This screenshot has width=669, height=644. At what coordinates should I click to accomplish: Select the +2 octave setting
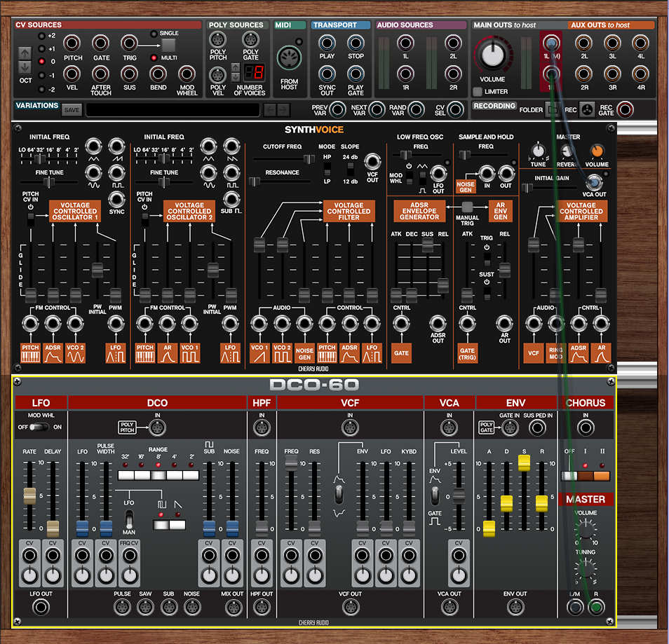[41, 36]
